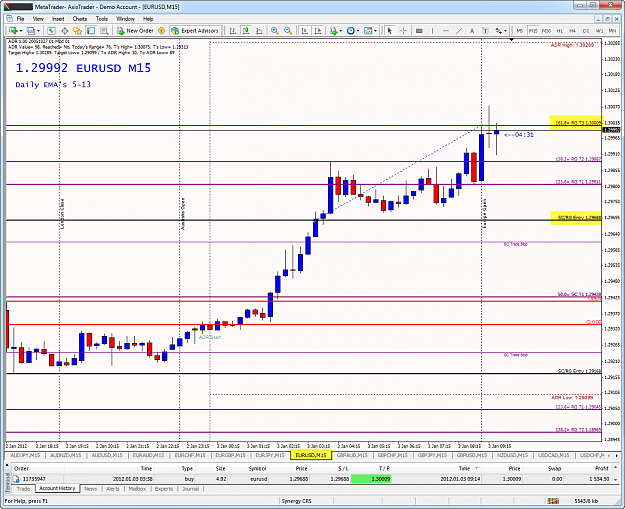
Task: Click green T/P cell 1.30009
Action: (371, 479)
